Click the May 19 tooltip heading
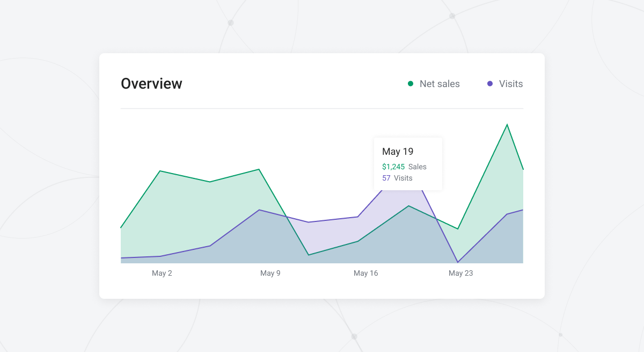Image resolution: width=644 pixels, height=352 pixels. pyautogui.click(x=398, y=152)
